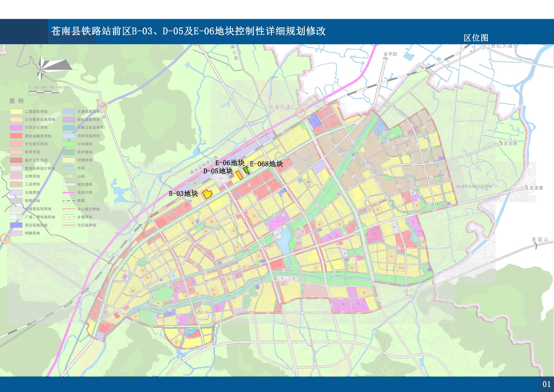The width and height of the screenshot is (554, 392).
Task: Click the 高速公路 pink line legend symbol
Action: [x=69, y=192]
